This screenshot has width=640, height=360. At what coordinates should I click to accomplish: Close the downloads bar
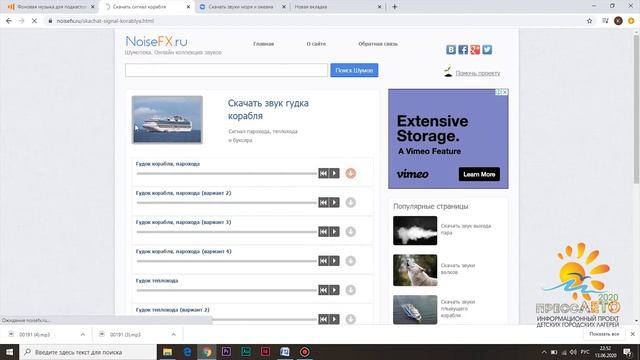point(633,334)
